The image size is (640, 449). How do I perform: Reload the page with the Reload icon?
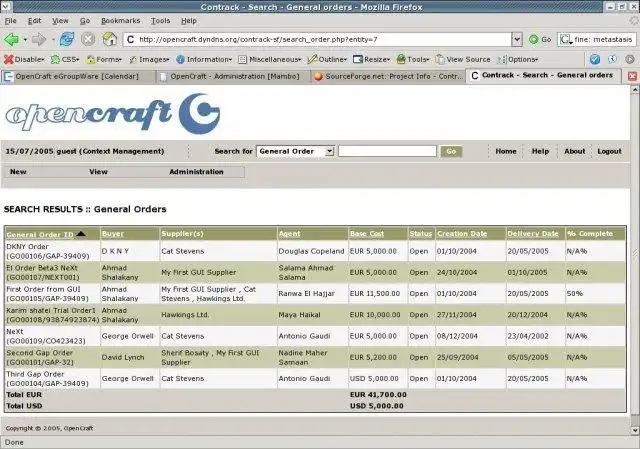[x=67, y=40]
